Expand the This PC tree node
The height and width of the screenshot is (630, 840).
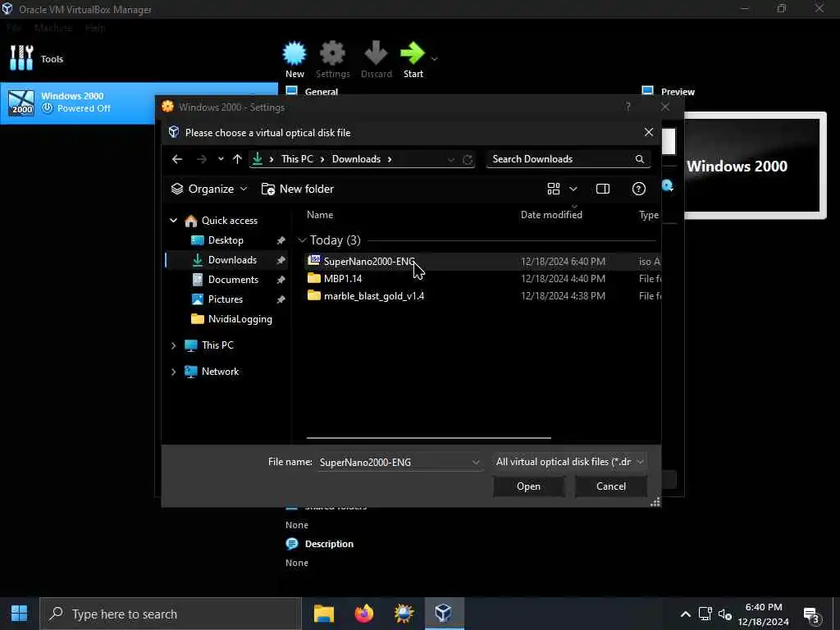(174, 345)
